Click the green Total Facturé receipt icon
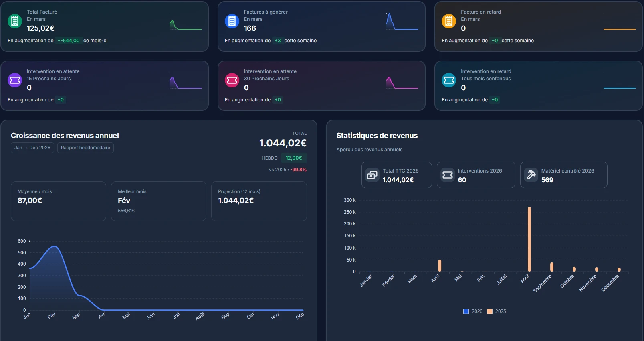 tap(15, 21)
